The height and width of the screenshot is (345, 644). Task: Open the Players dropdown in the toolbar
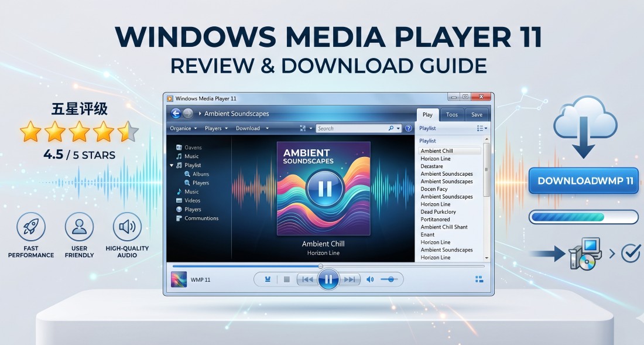(x=217, y=128)
